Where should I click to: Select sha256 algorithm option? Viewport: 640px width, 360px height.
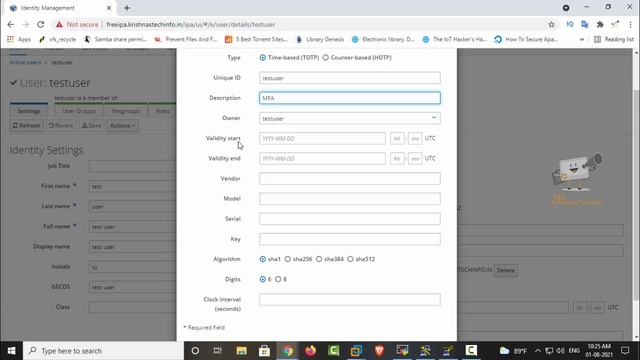click(288, 259)
